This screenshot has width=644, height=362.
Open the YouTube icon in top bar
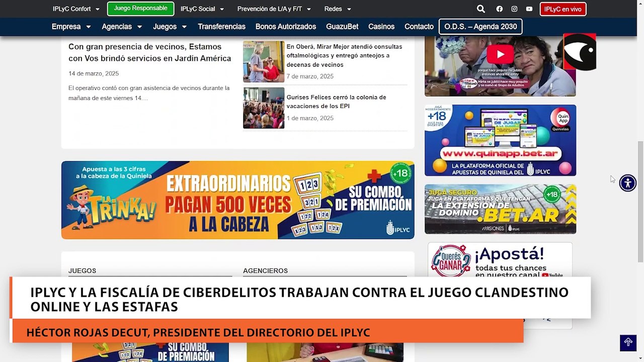(x=529, y=9)
